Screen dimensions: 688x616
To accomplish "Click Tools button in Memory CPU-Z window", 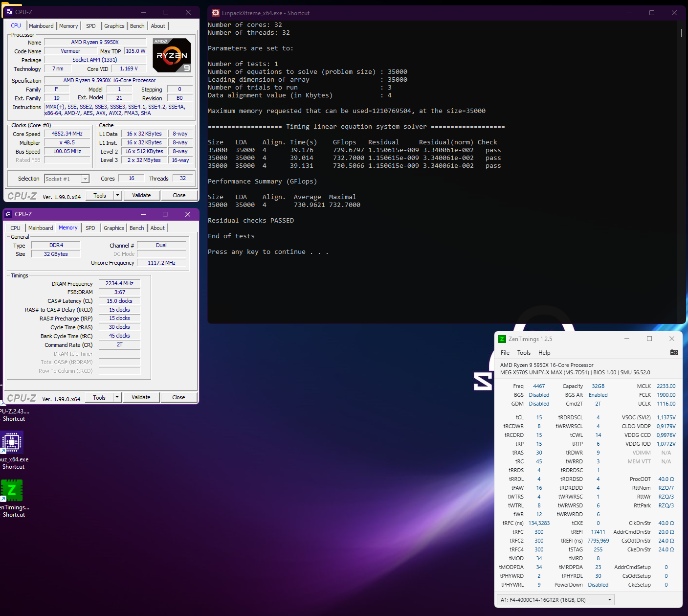I will point(99,397).
